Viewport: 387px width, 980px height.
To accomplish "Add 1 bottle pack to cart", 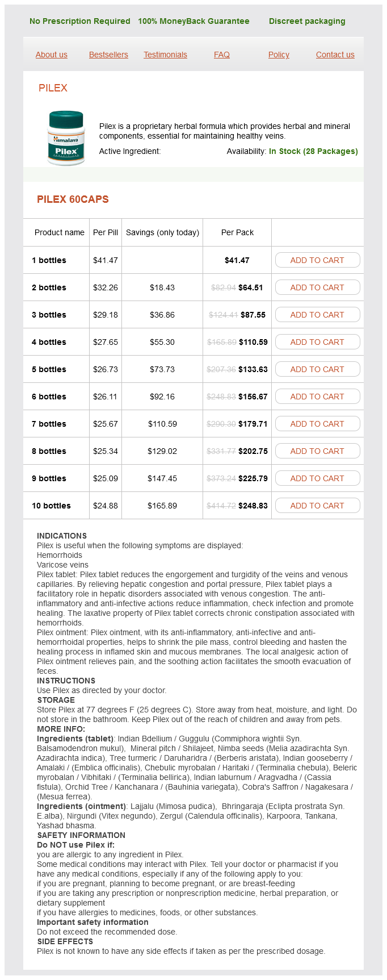I will [x=317, y=260].
